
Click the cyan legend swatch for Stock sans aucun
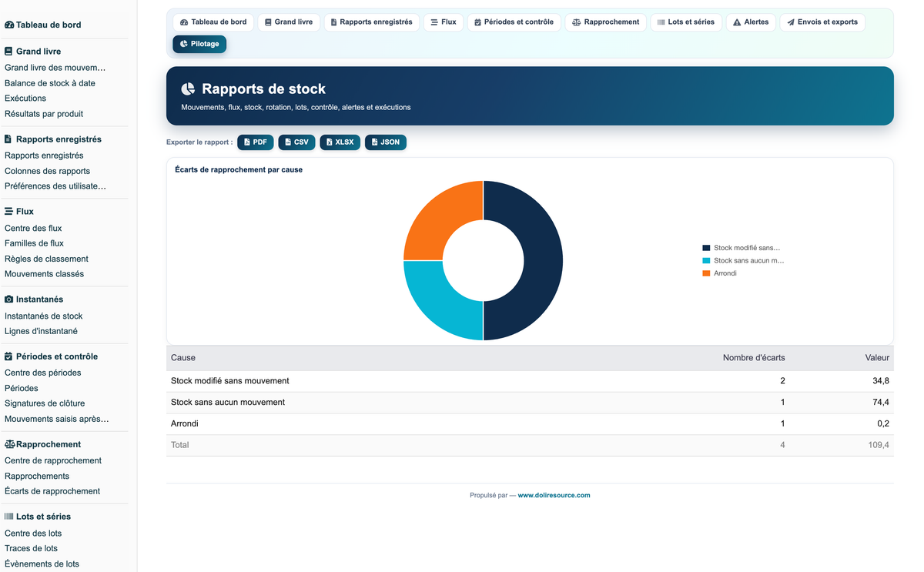tap(706, 261)
